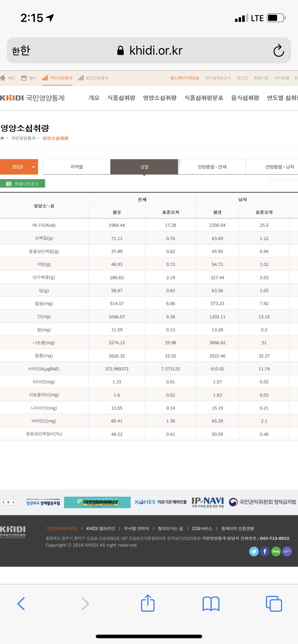
Task: Tap the Safari reload page icon
Action: click(278, 51)
